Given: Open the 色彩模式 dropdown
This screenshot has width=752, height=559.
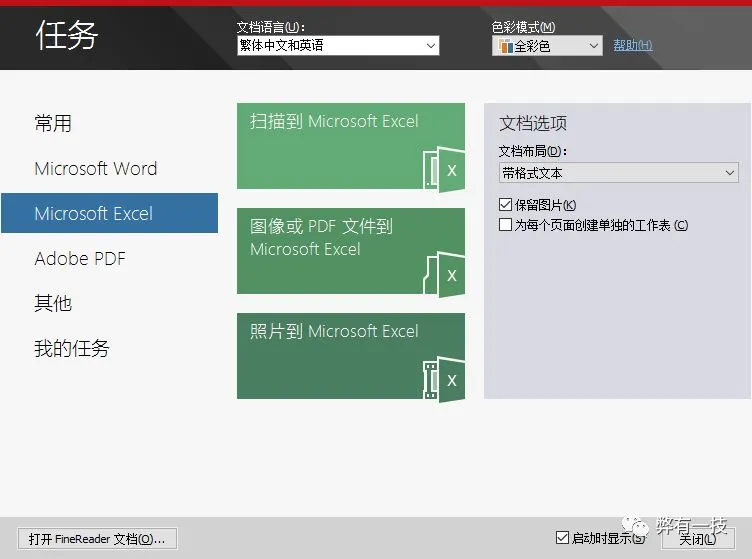Looking at the screenshot, I should pos(547,46).
